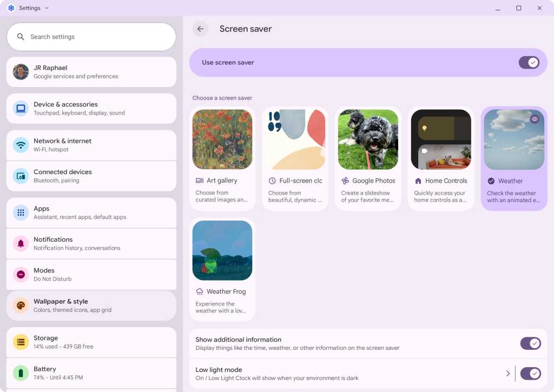Image resolution: width=554 pixels, height=392 pixels.
Task: Click the Full-screen clock label icon
Action: [x=272, y=181]
